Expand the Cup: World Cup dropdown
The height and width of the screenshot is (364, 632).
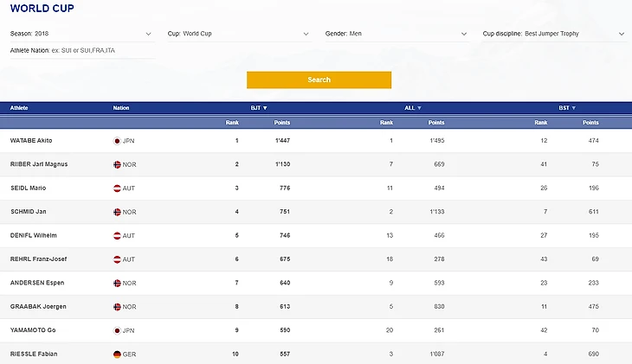pyautogui.click(x=238, y=34)
